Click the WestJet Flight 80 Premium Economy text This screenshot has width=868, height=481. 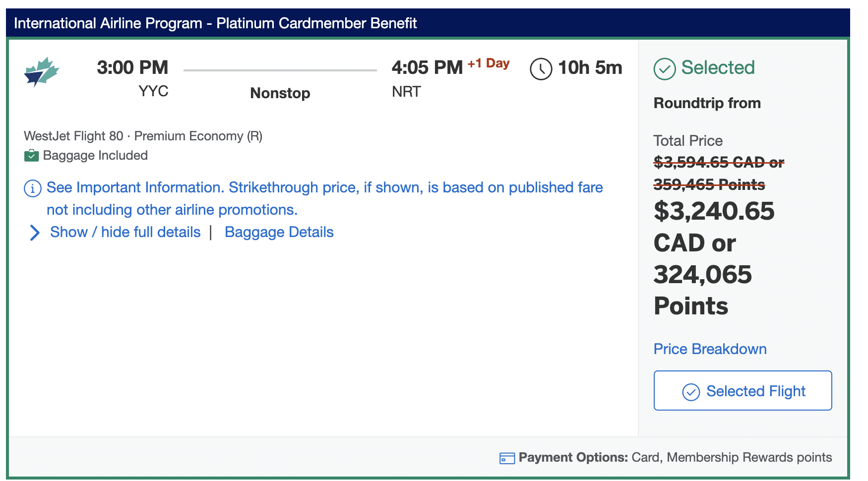(143, 136)
